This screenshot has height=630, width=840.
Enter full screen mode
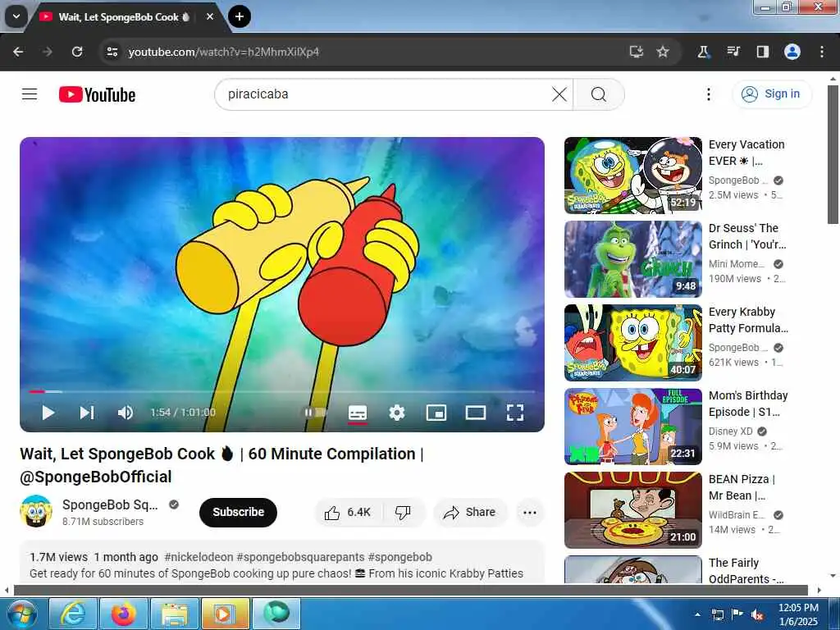tap(515, 413)
